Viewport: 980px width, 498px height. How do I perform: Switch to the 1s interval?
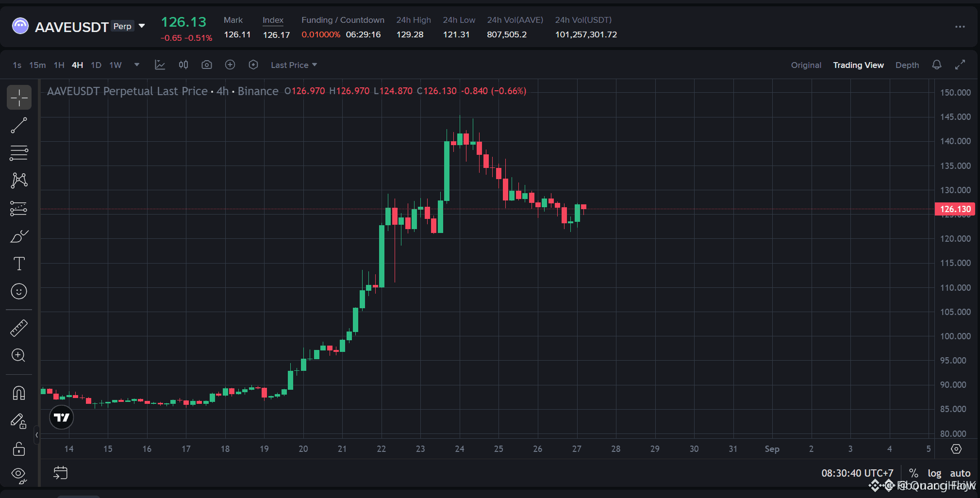[x=17, y=65]
